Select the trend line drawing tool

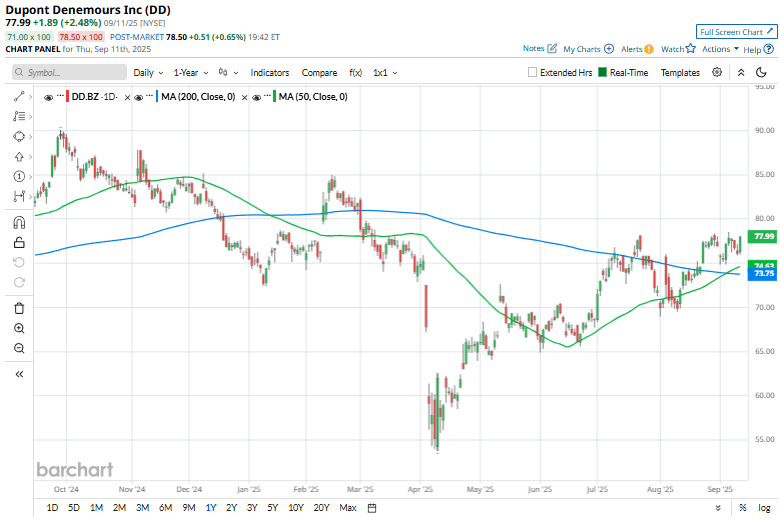(x=19, y=97)
